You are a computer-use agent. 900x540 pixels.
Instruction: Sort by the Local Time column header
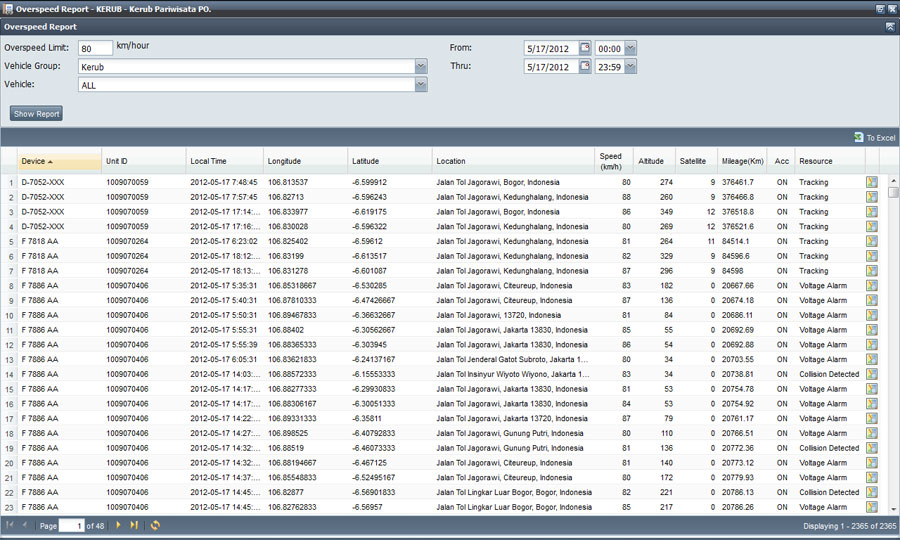point(223,161)
